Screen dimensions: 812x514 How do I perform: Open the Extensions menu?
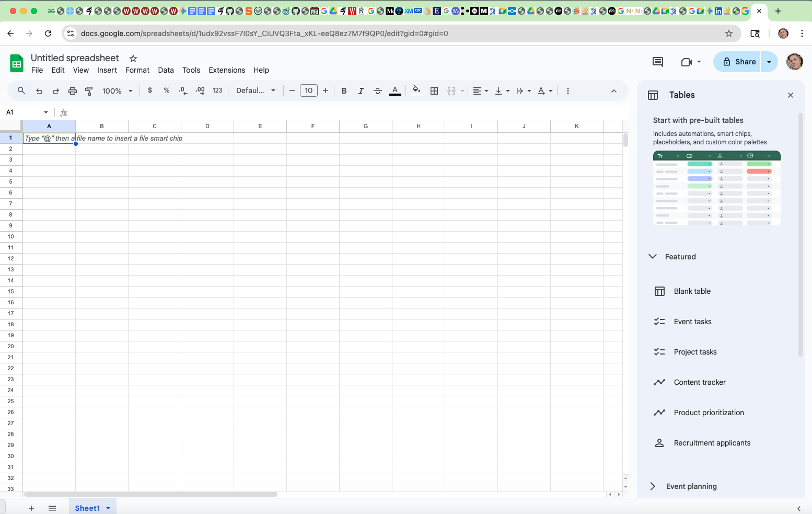(227, 70)
